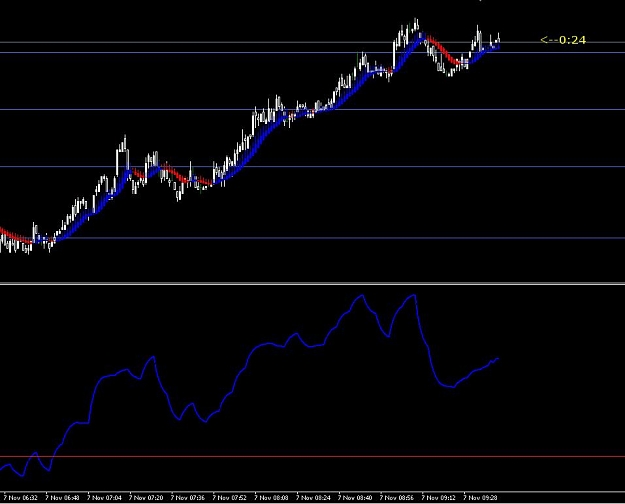Click the 7 Nov 08:56 time label
Image resolution: width=625 pixels, height=504 pixels.
pos(397,498)
